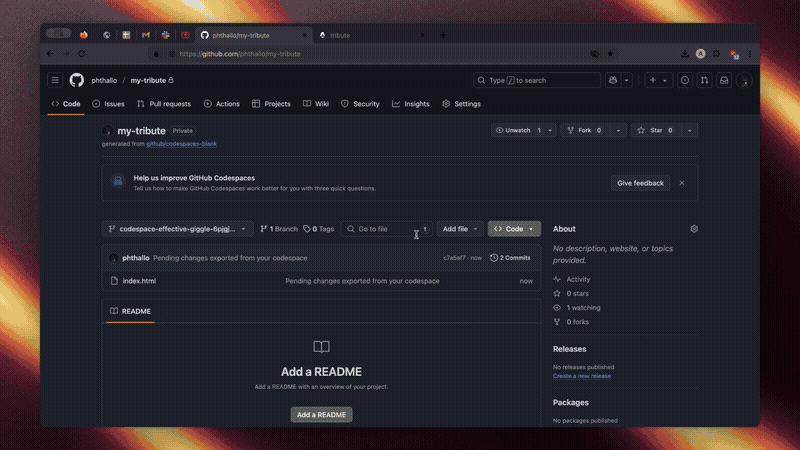Open the GitHub hamburger navigation menu
The height and width of the screenshot is (450, 800).
55,80
